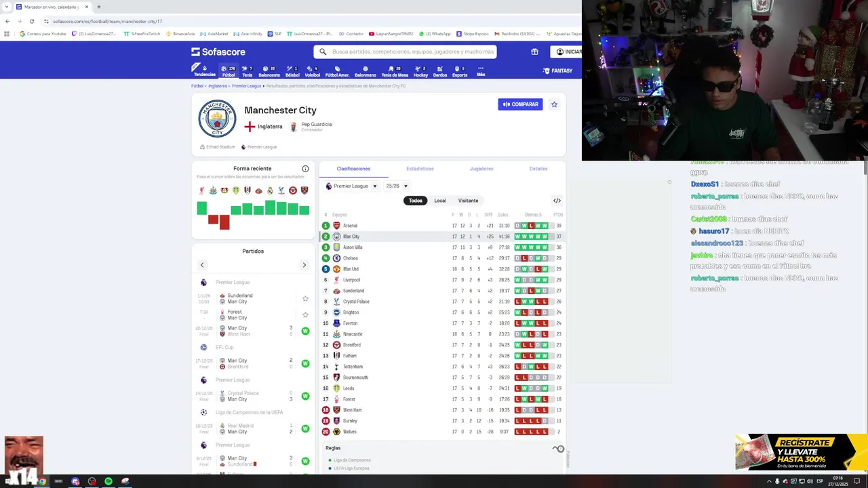Select the Todos standings filter
The image size is (868, 488).
tap(416, 201)
